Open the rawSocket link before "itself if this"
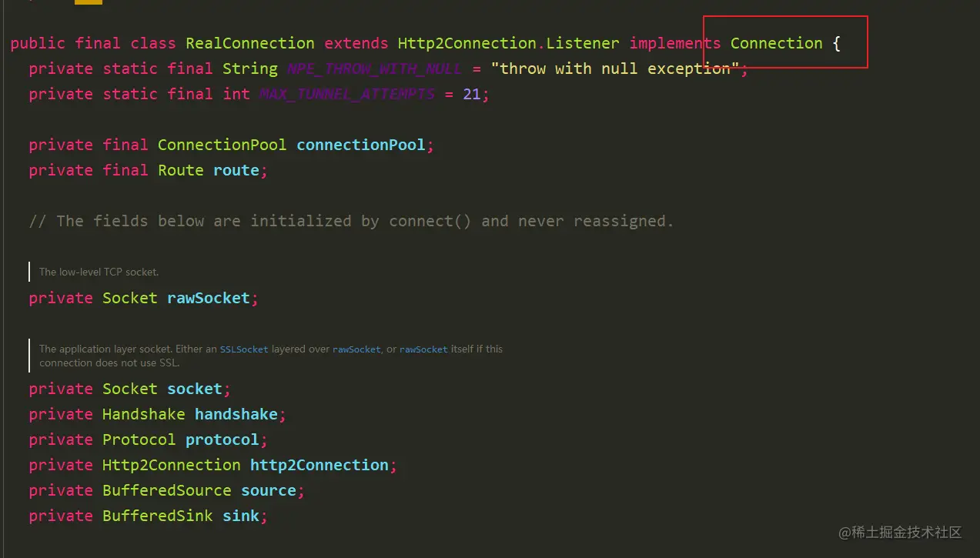980x558 pixels. coord(423,349)
